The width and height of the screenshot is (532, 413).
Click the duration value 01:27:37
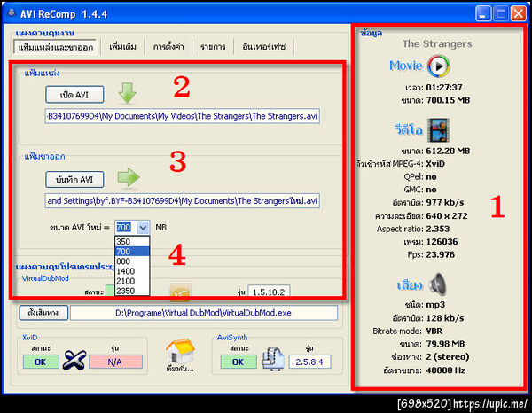tap(444, 88)
